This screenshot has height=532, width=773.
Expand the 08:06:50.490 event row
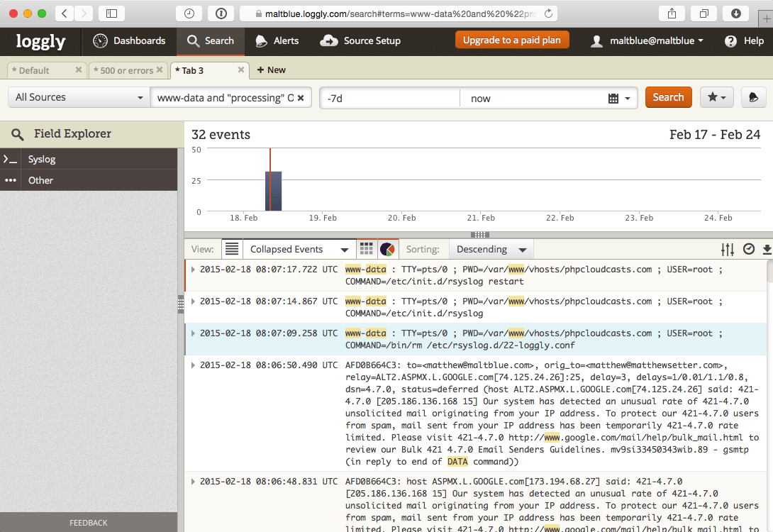tap(193, 365)
